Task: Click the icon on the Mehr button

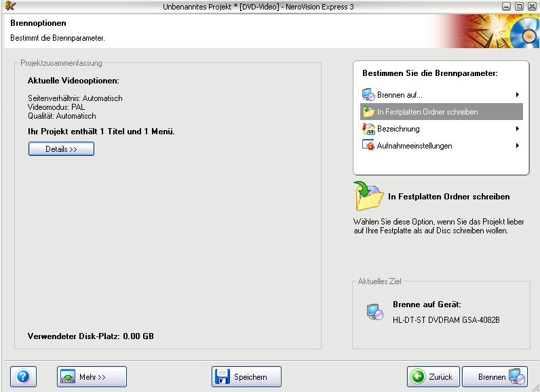Action: [x=68, y=377]
